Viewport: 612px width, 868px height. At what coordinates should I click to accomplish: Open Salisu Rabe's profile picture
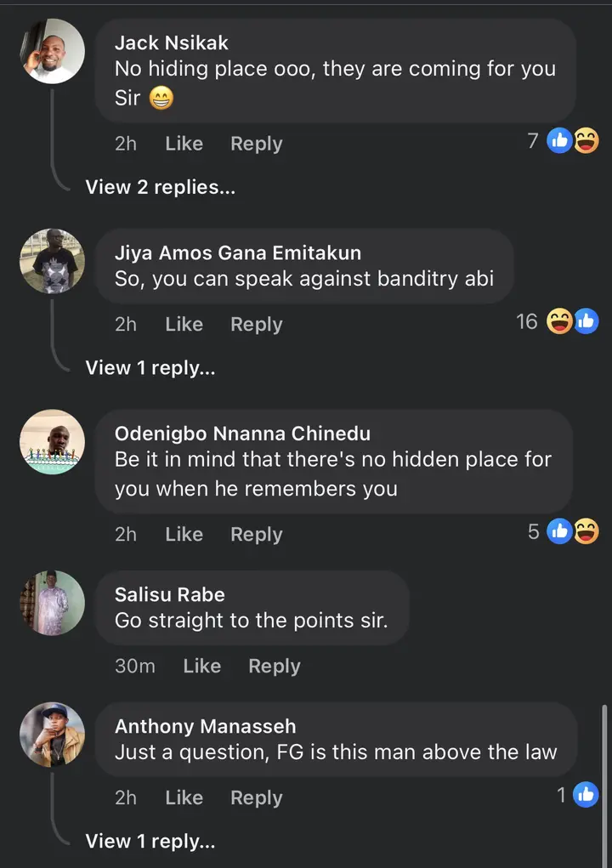point(53,603)
